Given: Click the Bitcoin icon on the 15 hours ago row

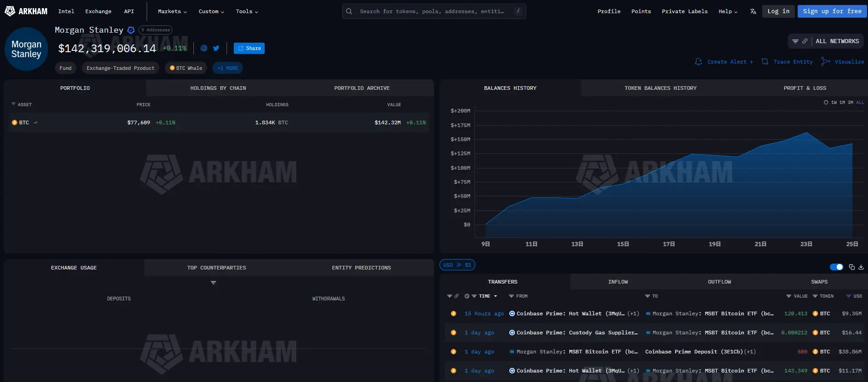Looking at the screenshot, I should [x=453, y=313].
